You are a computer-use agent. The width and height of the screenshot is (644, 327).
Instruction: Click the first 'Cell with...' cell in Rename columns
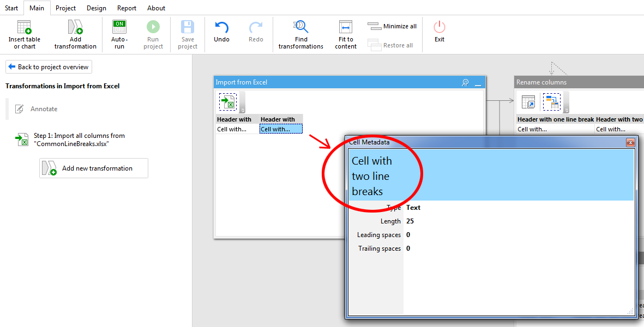pos(556,129)
